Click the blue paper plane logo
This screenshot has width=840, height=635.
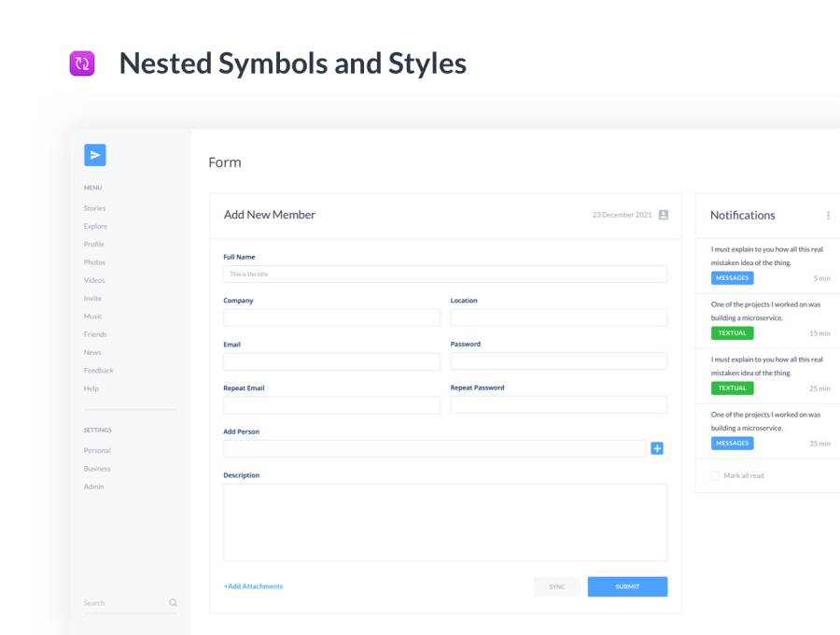click(94, 155)
